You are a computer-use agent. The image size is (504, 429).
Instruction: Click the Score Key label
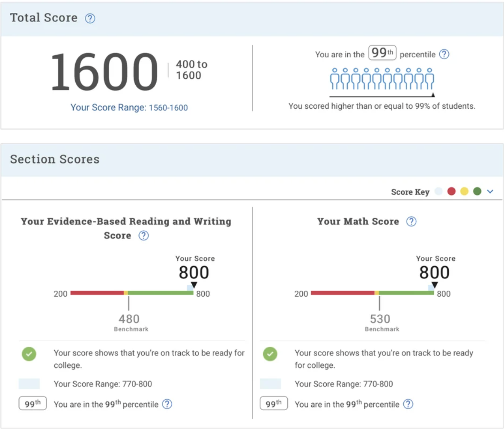pos(410,192)
